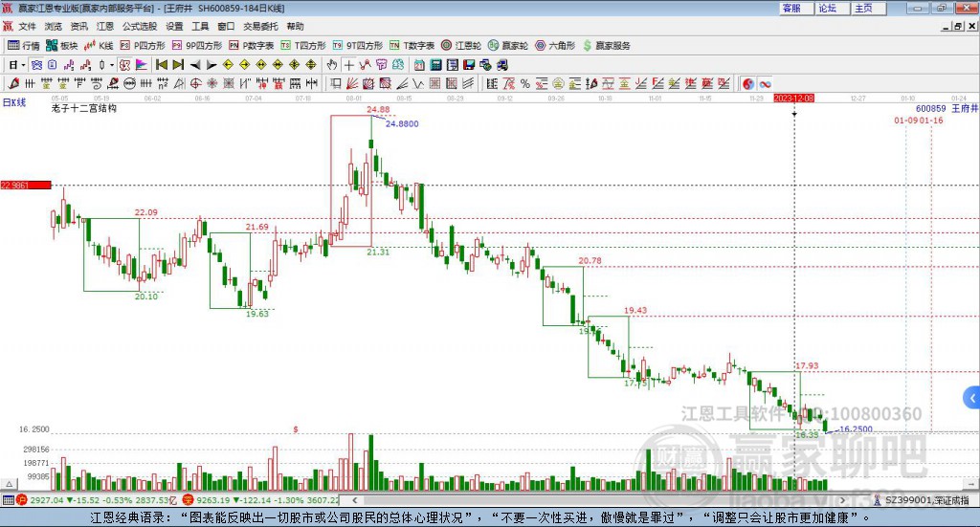This screenshot has width=980, height=527.
Task: Click the 日K线 period label
Action: [x=14, y=102]
